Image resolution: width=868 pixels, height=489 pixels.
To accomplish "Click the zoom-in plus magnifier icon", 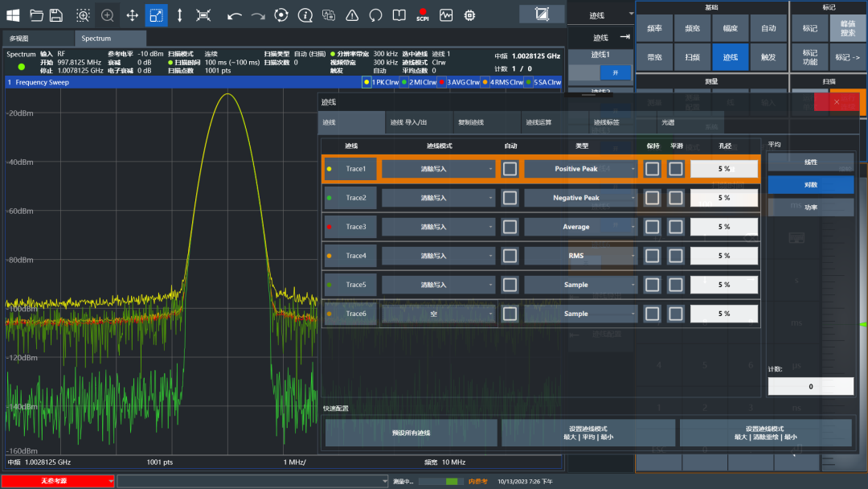I will 108,15.
